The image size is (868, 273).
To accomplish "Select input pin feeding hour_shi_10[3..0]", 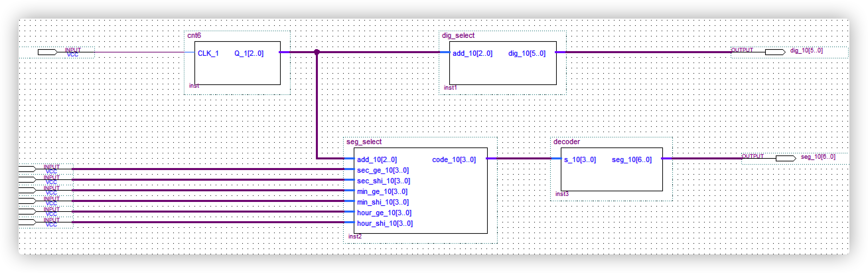I will click(27, 222).
